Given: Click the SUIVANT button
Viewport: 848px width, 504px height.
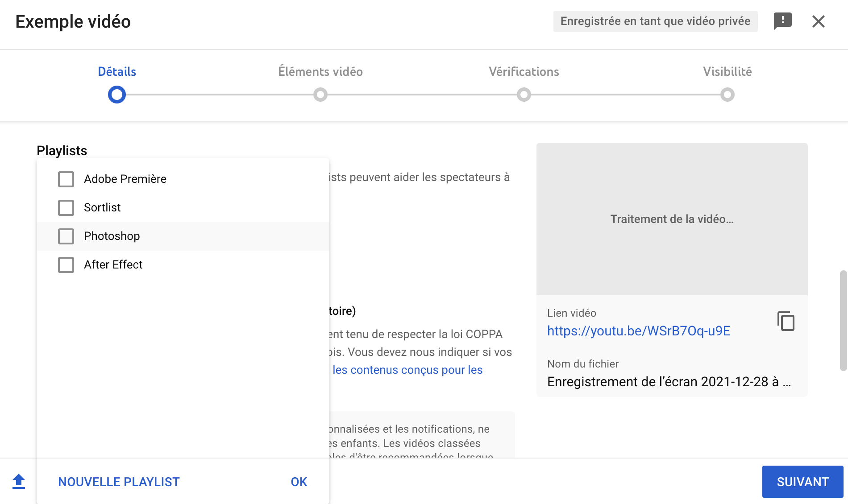Looking at the screenshot, I should [x=802, y=482].
